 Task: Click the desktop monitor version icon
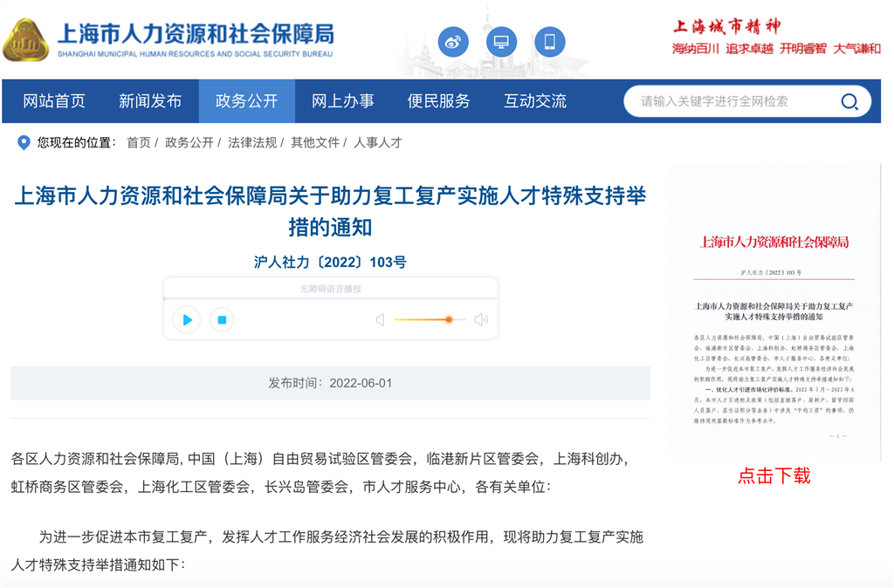[x=502, y=42]
